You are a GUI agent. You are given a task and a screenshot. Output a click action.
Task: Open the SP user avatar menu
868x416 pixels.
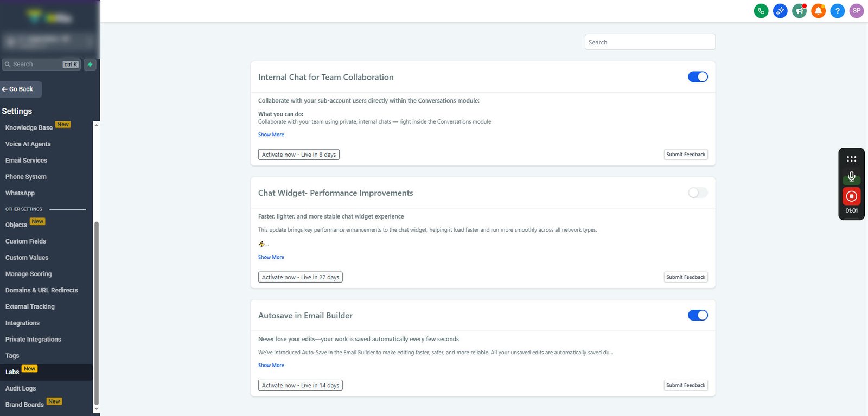point(857,10)
